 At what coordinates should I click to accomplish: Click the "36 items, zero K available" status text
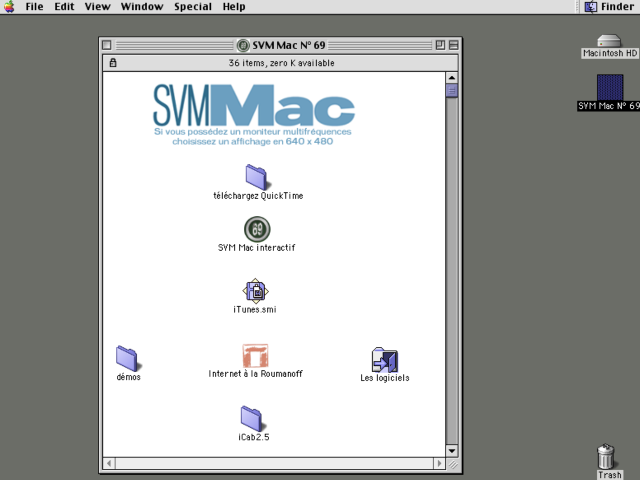pos(281,63)
